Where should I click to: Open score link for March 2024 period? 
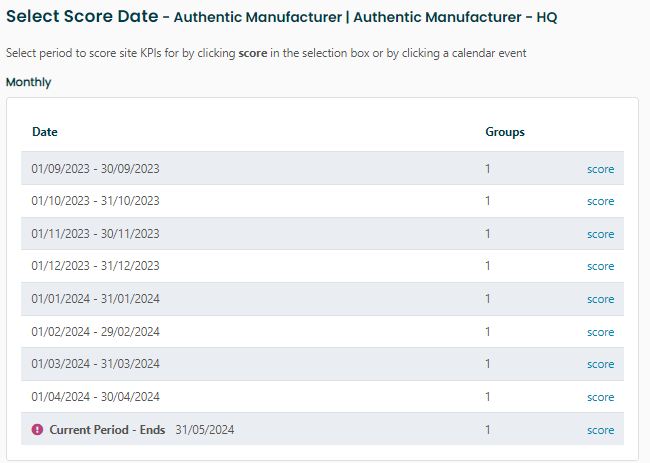(600, 364)
